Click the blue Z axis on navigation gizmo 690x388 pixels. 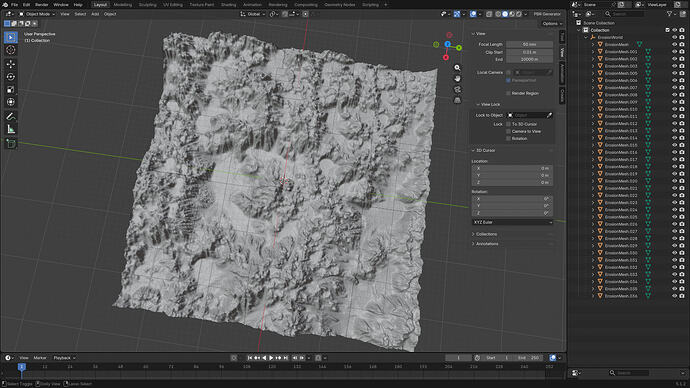coord(448,44)
